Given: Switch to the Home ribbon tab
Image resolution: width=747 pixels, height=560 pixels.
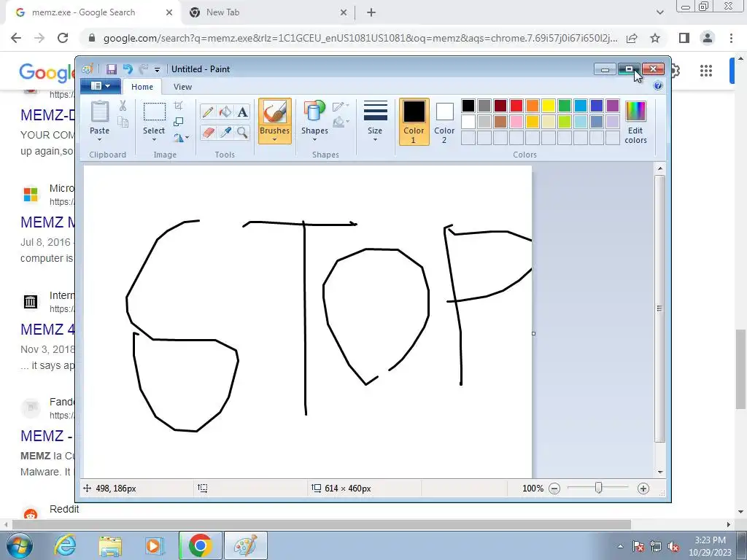Looking at the screenshot, I should [x=142, y=87].
